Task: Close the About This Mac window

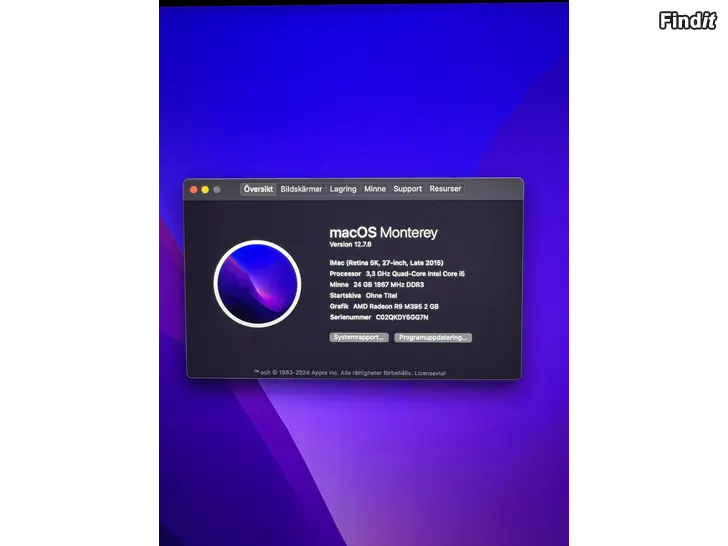Action: tap(194, 189)
